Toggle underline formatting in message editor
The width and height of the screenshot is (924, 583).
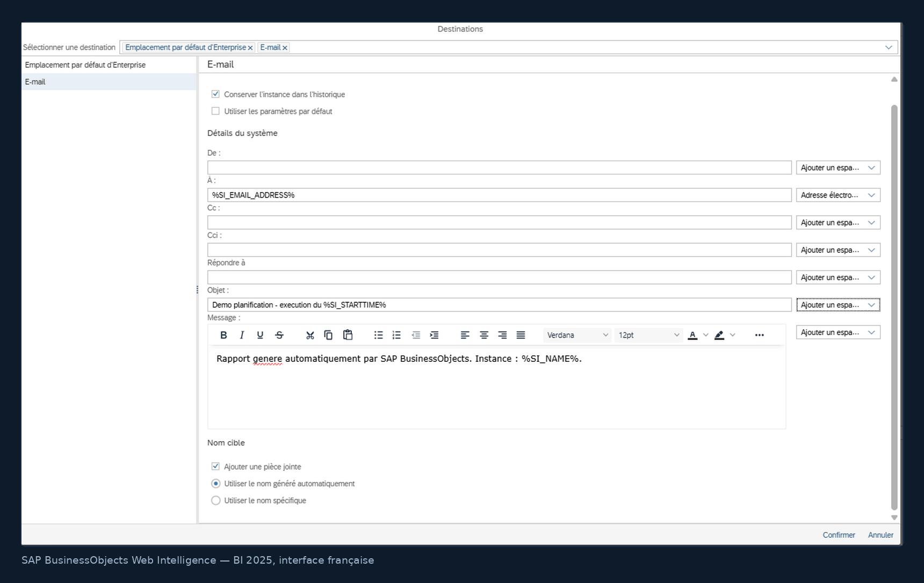[x=260, y=335]
